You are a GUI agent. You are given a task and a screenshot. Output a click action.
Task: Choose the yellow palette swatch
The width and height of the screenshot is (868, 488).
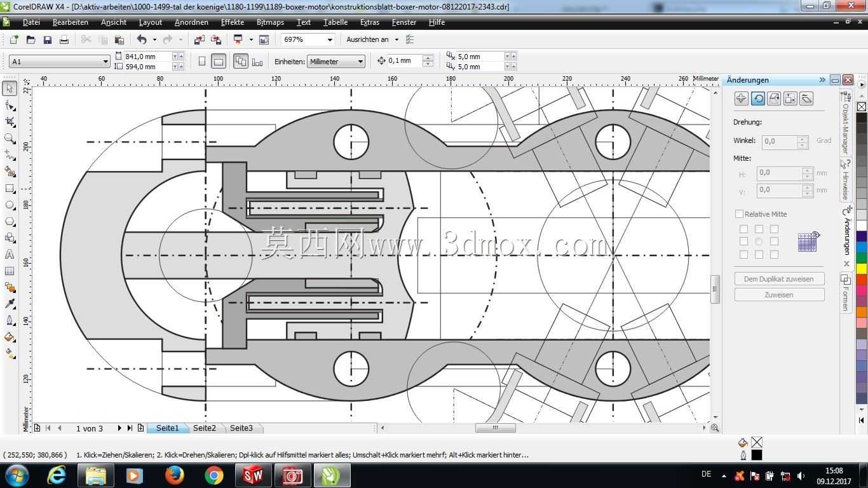coord(862,269)
